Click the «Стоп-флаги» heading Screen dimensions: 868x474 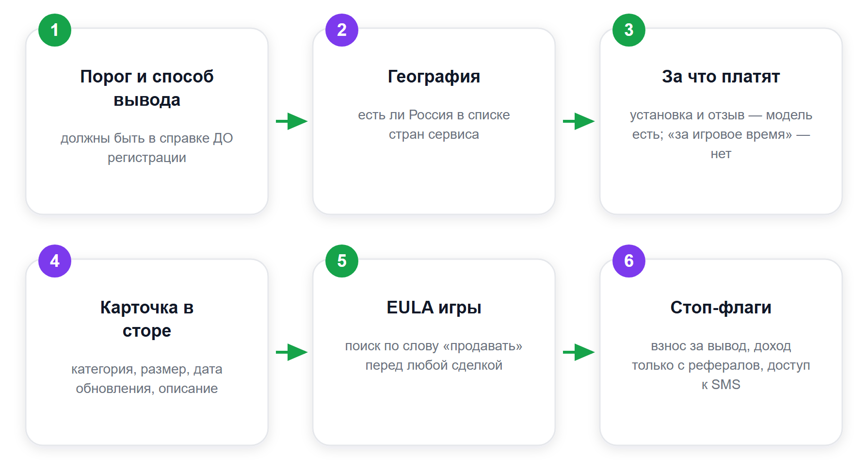pos(721,308)
